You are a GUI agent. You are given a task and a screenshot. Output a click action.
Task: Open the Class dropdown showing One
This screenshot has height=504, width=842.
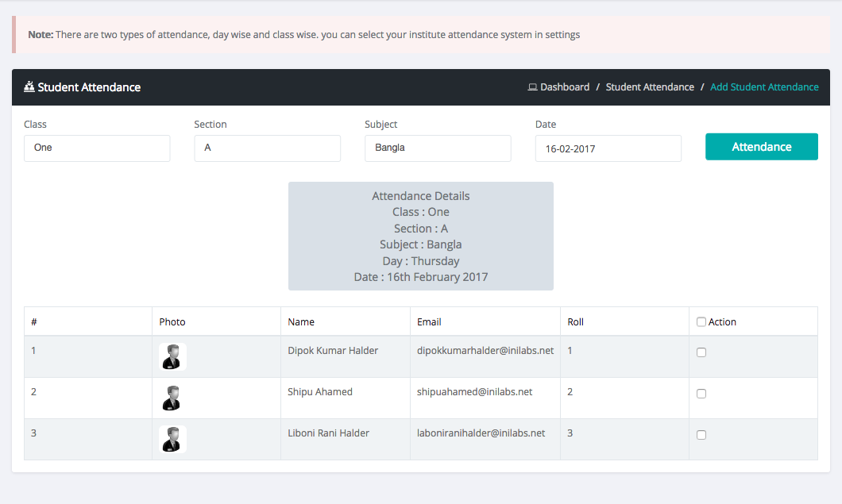pyautogui.click(x=97, y=148)
